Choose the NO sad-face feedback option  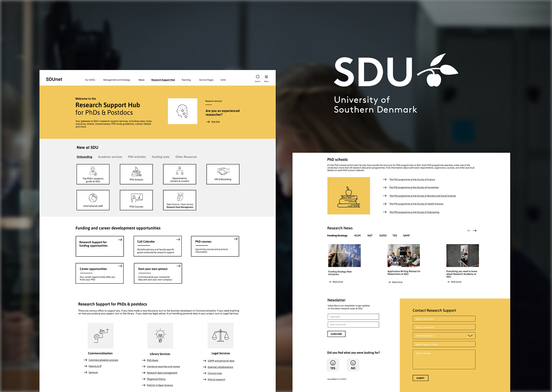click(353, 365)
